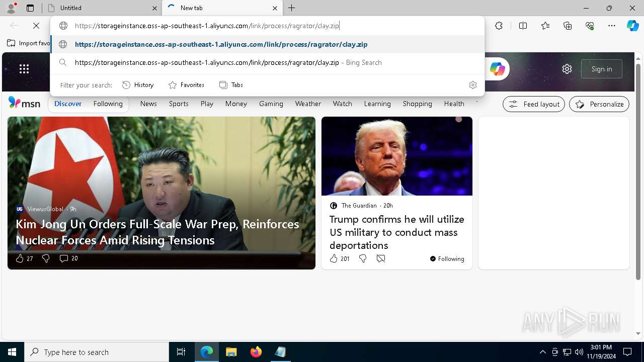The height and width of the screenshot is (362, 644).
Task: Select the Bing Search suggestion
Action: point(268,62)
